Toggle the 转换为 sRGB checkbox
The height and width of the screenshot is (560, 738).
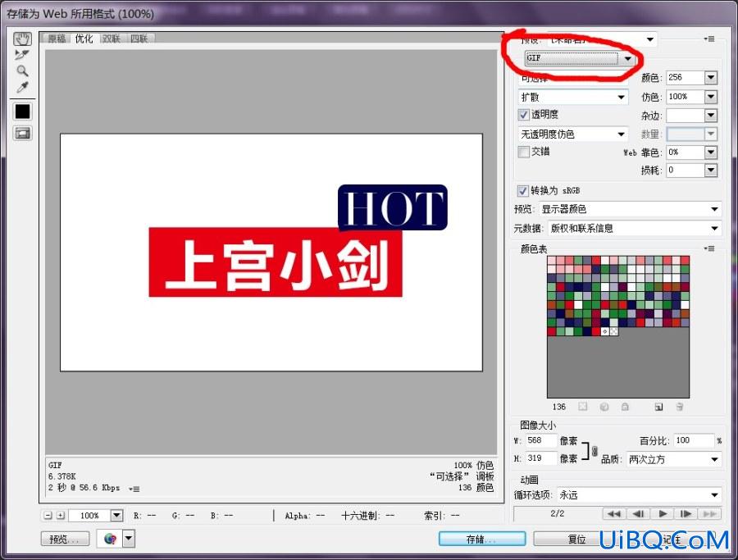coord(522,190)
